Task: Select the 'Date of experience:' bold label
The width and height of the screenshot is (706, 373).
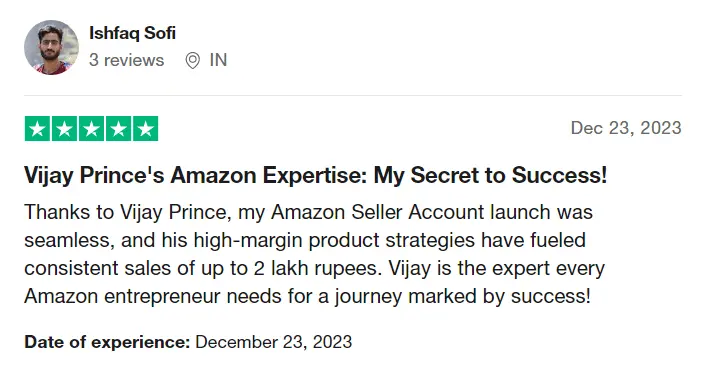Action: click(108, 342)
